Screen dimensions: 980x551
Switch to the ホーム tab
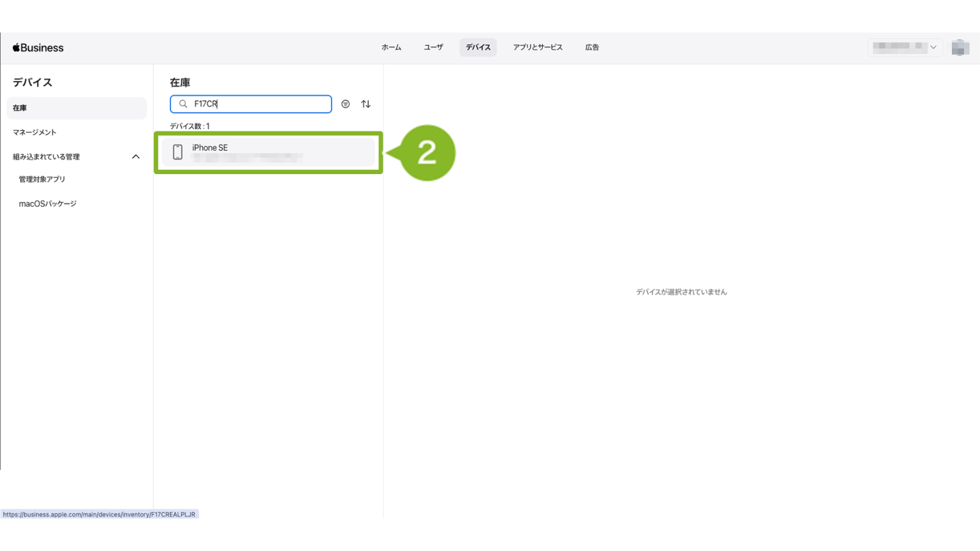click(391, 47)
